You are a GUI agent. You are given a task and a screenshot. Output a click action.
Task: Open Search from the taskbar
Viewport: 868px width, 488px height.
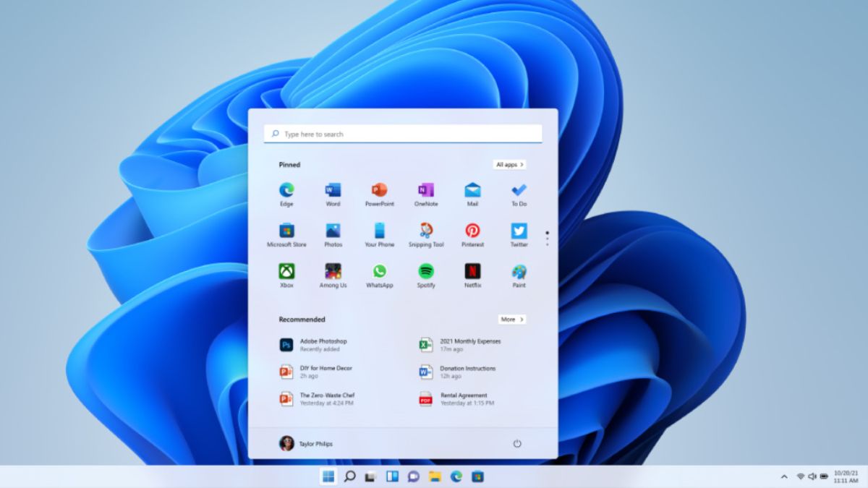[x=349, y=476]
